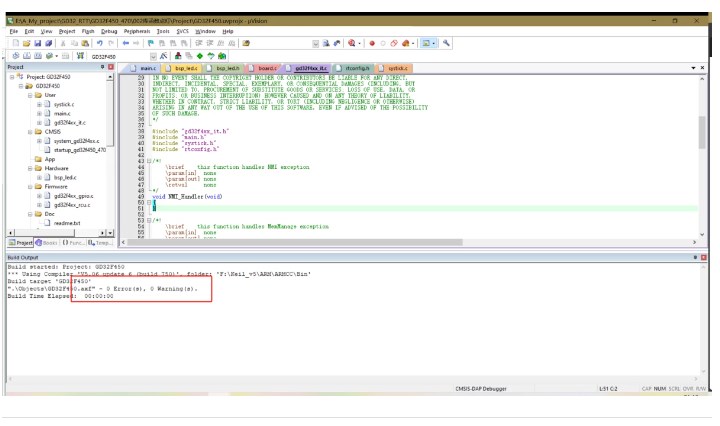
Task: Open the GD32F450 target dropdown
Action: pos(151,56)
